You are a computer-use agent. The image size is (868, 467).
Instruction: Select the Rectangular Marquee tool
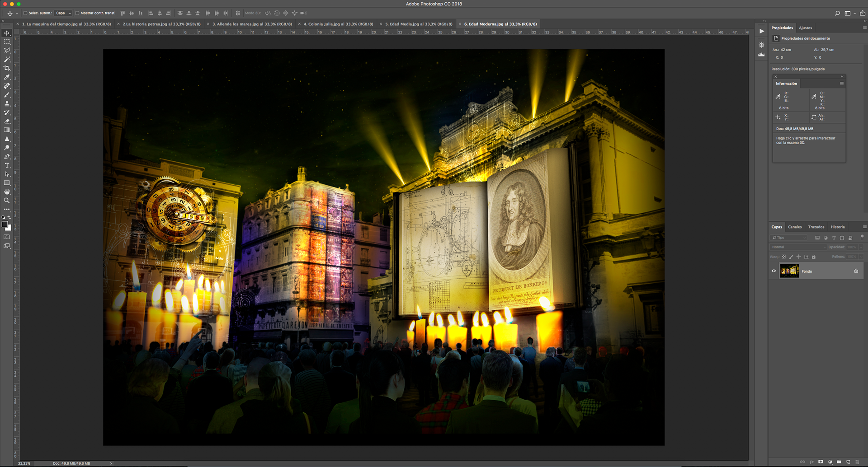pos(7,42)
